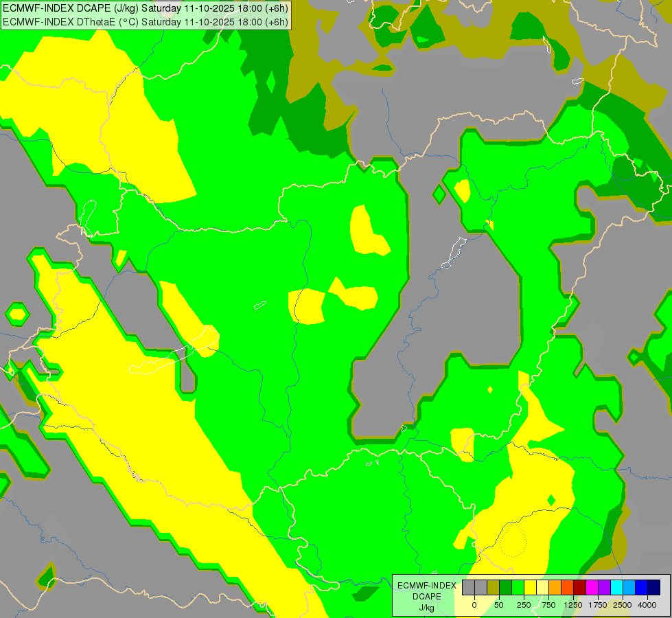Click the legend value 4000
The width and height of the screenshot is (672, 618).
647,605
